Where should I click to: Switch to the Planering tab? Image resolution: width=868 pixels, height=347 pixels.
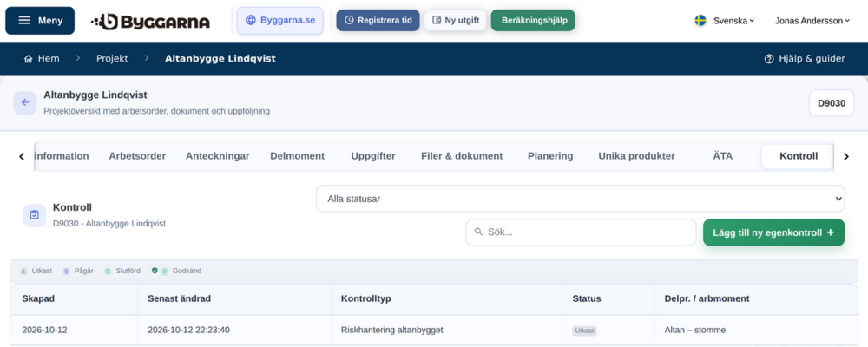click(x=550, y=156)
